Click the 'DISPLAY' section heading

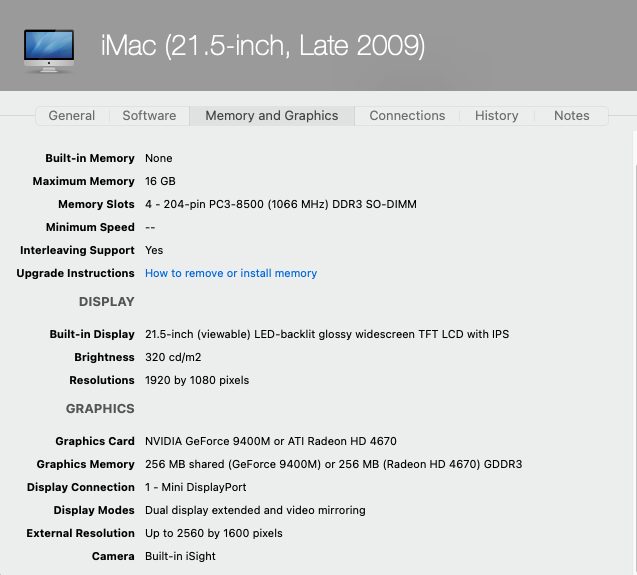click(106, 302)
